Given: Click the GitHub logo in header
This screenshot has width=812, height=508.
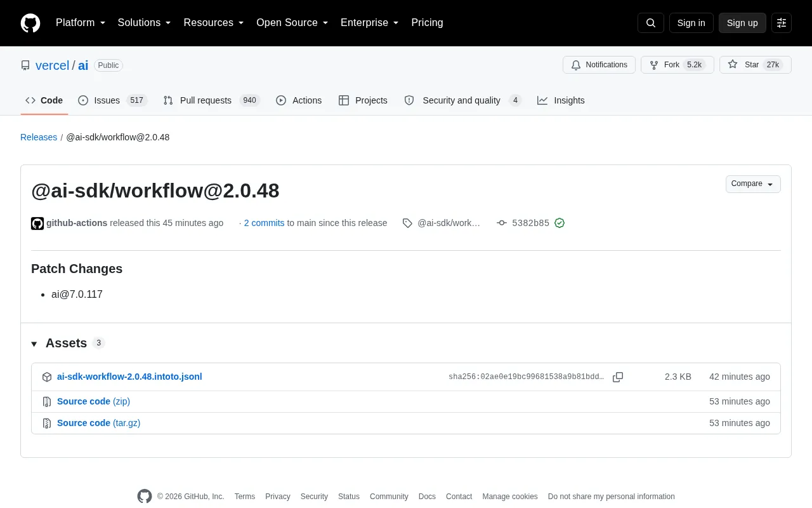Looking at the screenshot, I should pos(30,23).
